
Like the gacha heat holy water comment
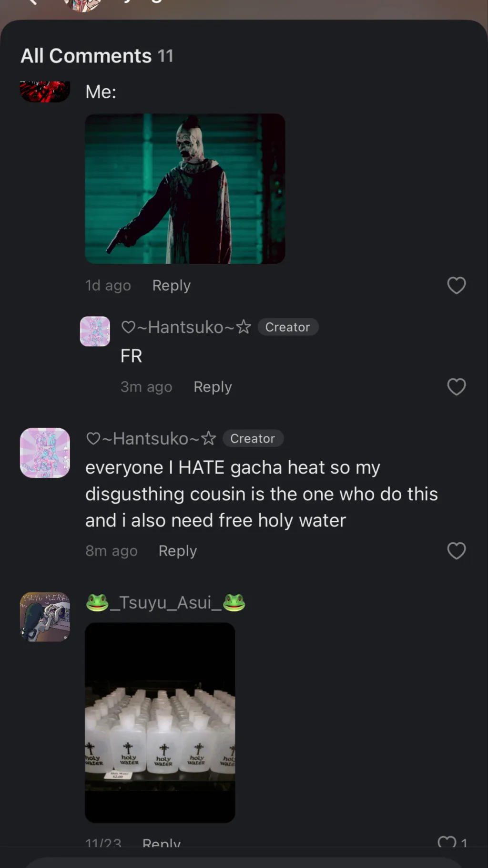coord(456,551)
